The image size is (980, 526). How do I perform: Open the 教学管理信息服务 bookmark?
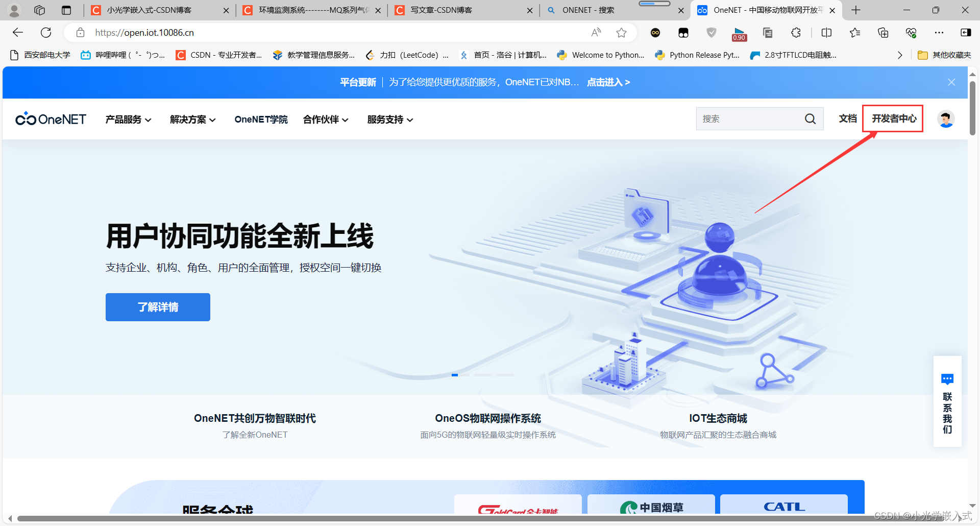314,55
